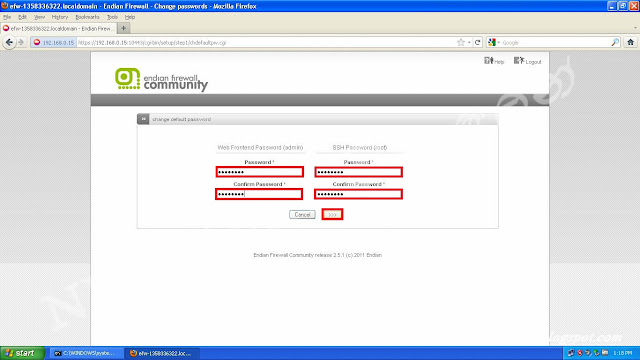Click the >>> next step button
640x360 pixels.
[x=332, y=214]
